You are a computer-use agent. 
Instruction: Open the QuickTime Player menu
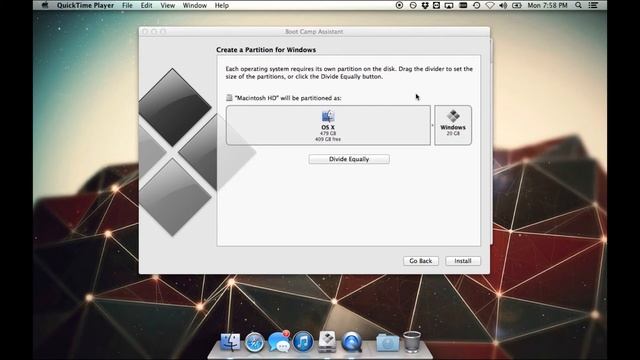click(85, 5)
